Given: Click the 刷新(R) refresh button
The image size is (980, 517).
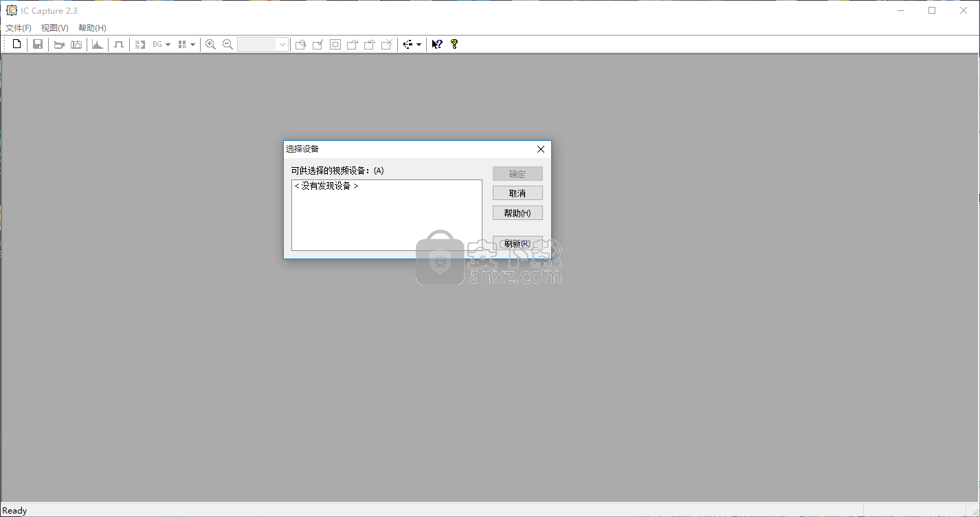Looking at the screenshot, I should tap(517, 243).
